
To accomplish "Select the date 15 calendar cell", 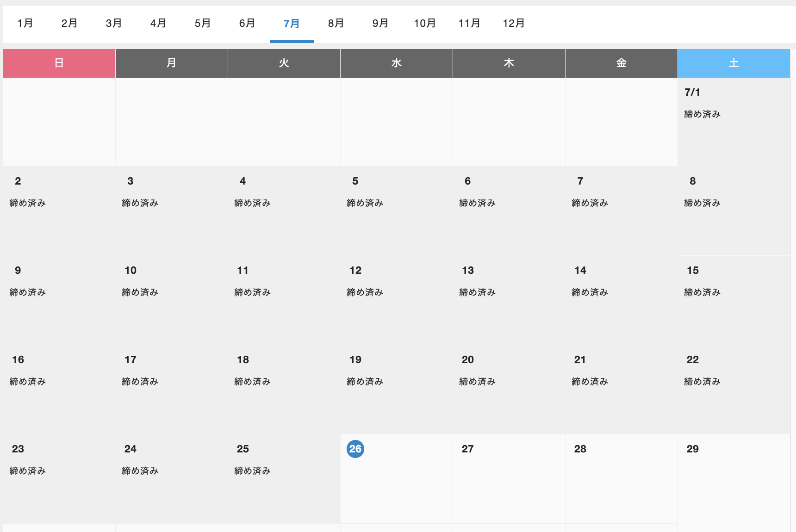I will tap(734, 300).
